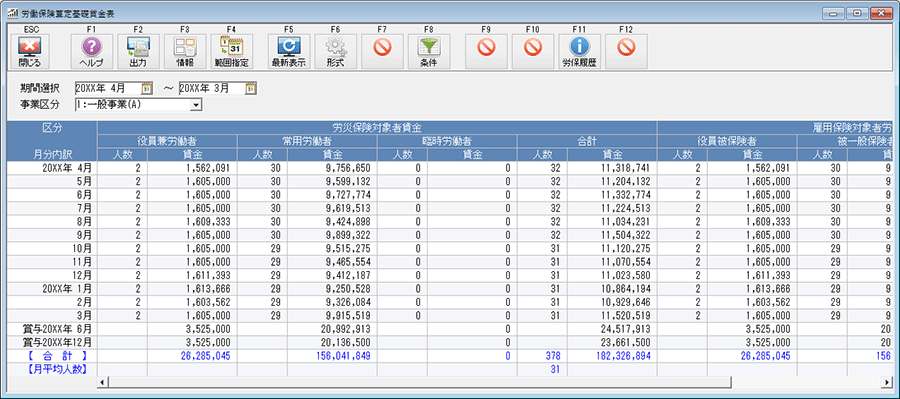This screenshot has height=399, width=900.
Task: Open the 形式 format gear icon
Action: coord(336,52)
